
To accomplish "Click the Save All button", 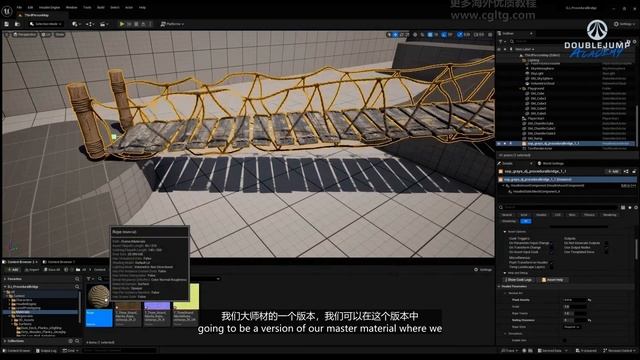I will tap(52, 270).
